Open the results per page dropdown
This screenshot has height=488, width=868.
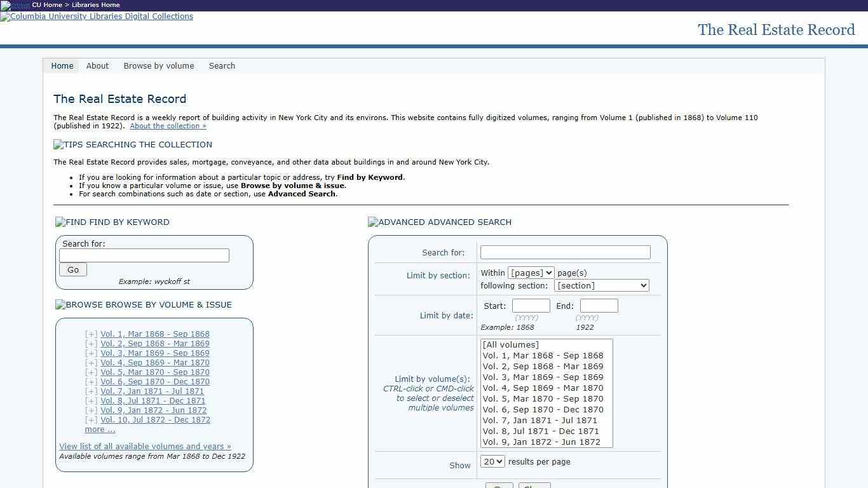point(492,462)
